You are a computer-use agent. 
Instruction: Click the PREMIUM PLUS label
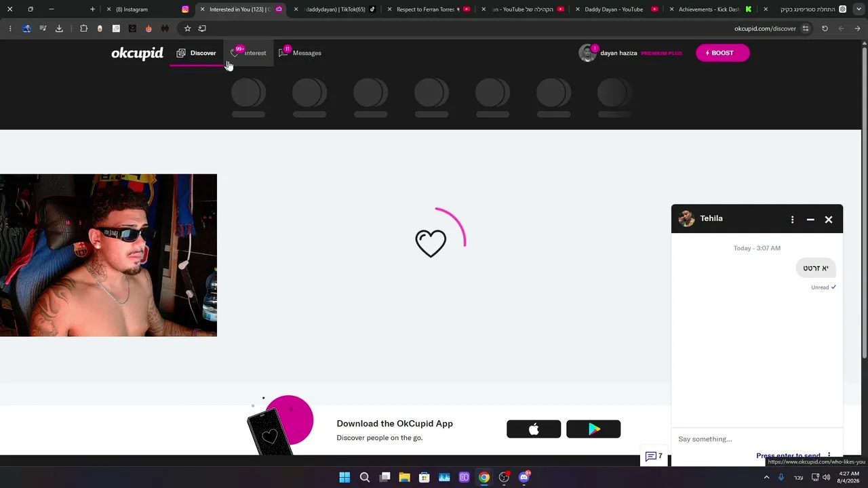tap(661, 53)
